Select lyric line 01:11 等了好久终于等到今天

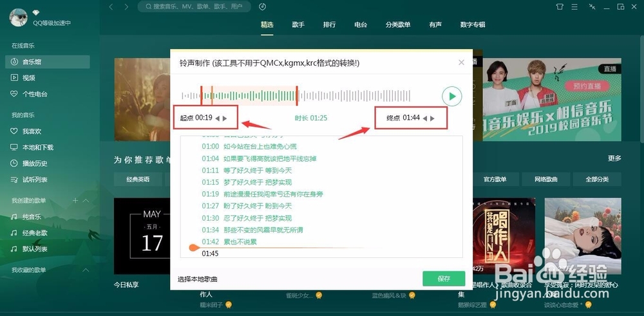[x=247, y=171]
